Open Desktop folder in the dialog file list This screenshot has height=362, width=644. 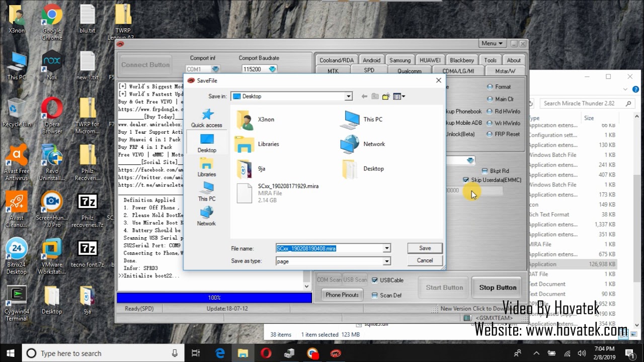(363, 169)
